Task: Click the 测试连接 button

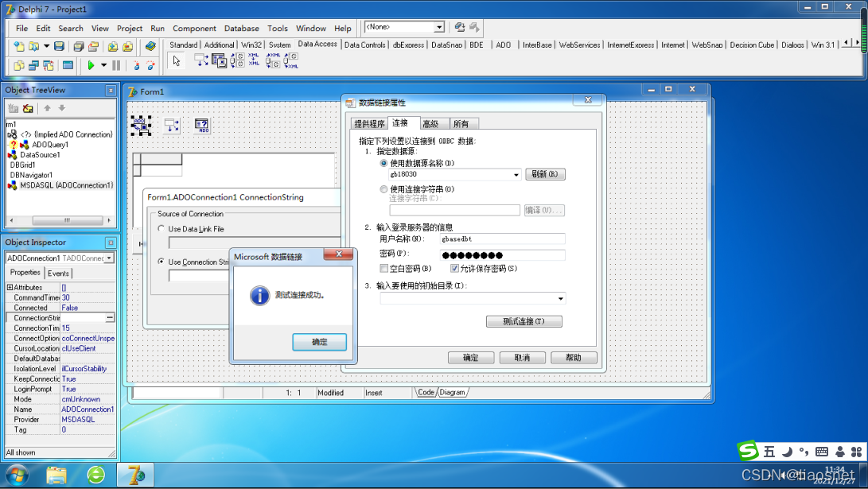Action: (524, 321)
